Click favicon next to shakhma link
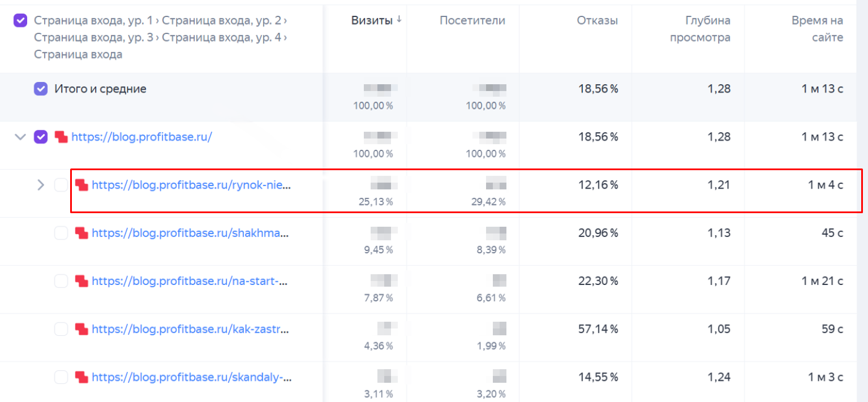The image size is (868, 402). [x=81, y=233]
